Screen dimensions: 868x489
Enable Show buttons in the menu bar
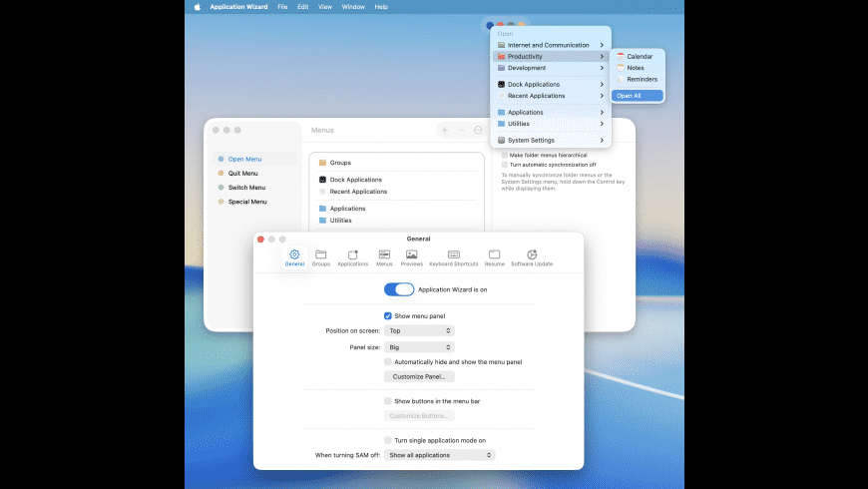(x=387, y=401)
